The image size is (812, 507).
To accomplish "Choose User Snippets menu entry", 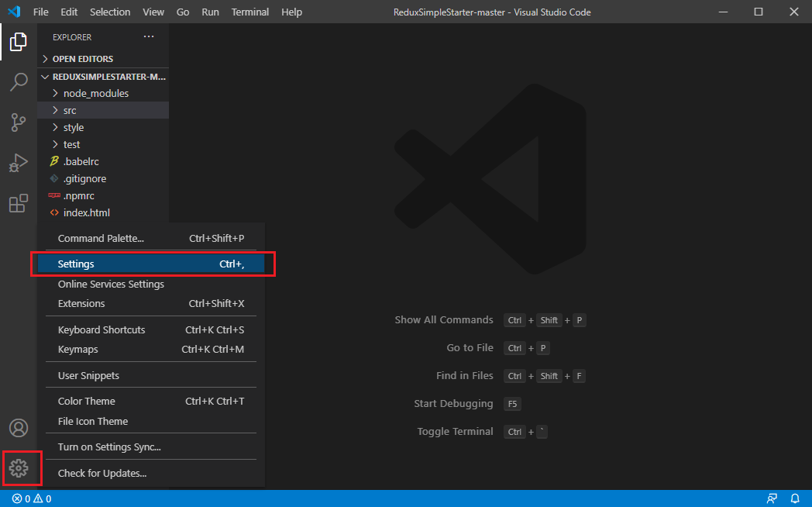I will tap(151, 375).
